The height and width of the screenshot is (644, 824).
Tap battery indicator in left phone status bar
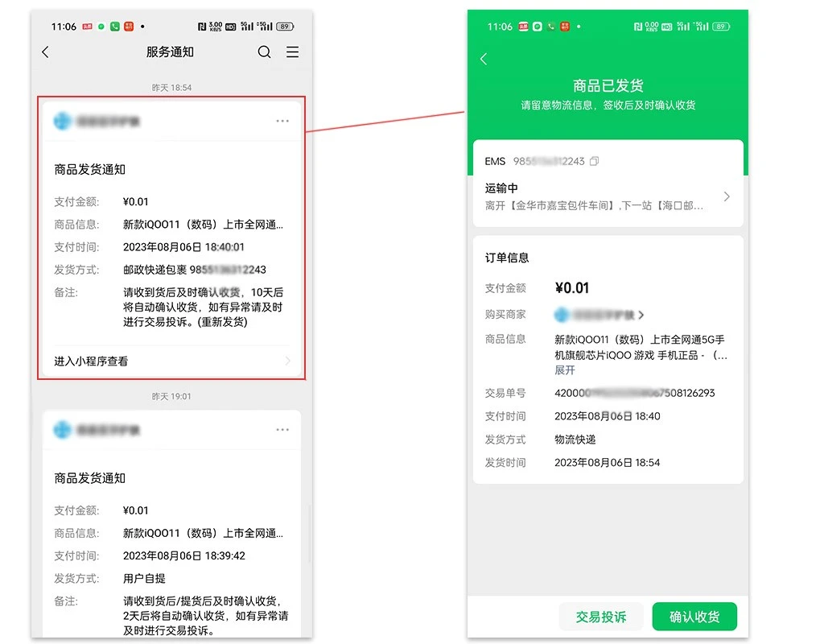click(x=285, y=27)
